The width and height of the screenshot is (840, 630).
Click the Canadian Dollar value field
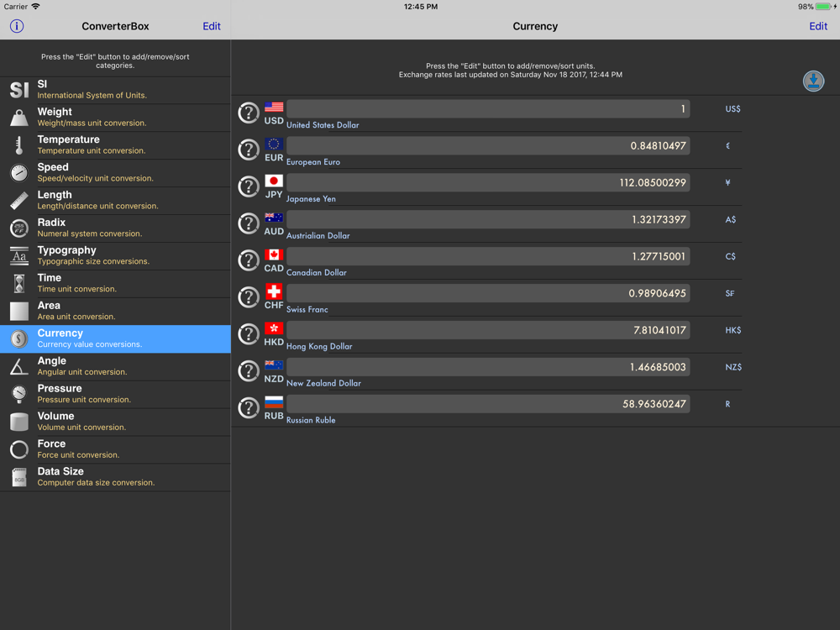tap(488, 256)
